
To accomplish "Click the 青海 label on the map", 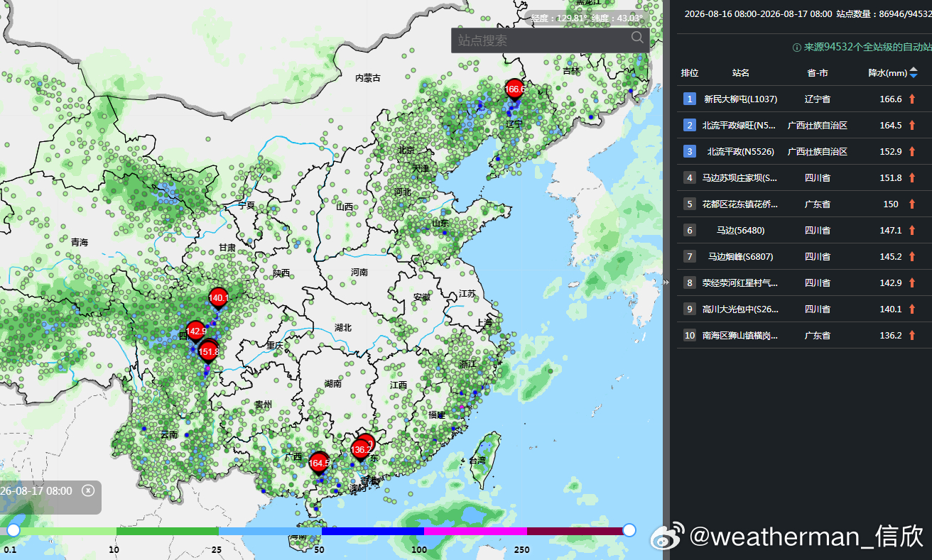I will coord(80,243).
